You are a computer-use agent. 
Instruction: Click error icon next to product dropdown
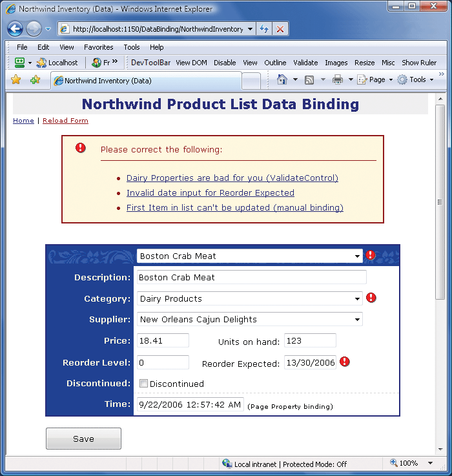tap(371, 255)
